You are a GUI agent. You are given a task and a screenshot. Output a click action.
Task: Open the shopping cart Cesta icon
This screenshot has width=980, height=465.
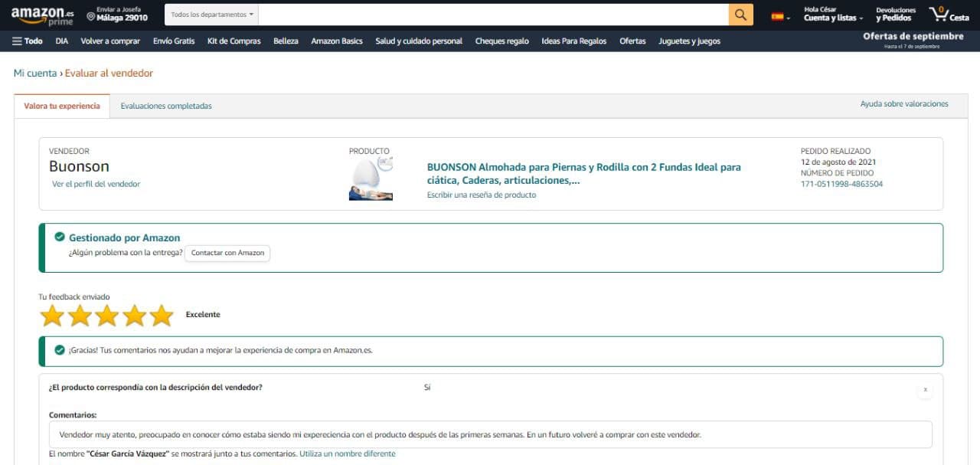click(x=949, y=15)
